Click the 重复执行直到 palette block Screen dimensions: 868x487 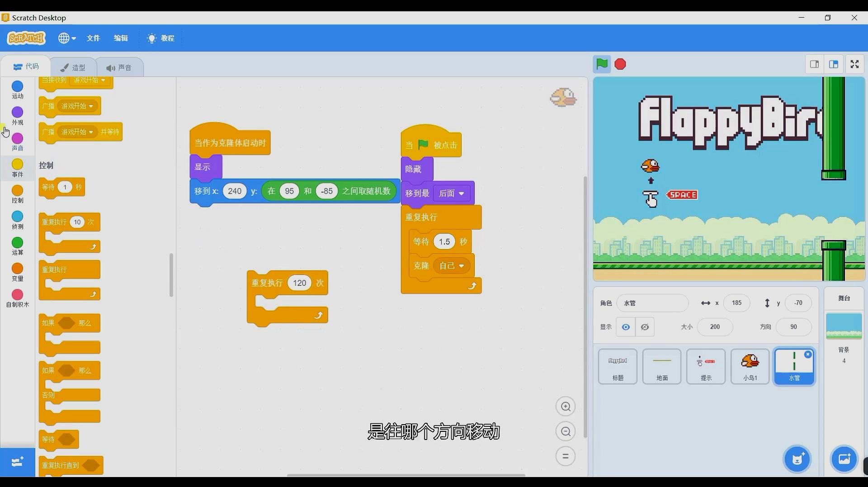[71, 465]
